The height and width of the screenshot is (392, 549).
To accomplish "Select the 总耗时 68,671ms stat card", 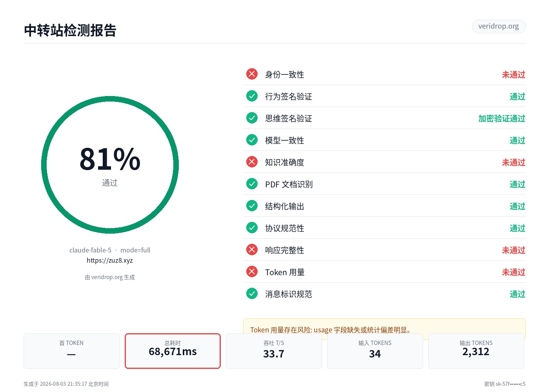I will tap(173, 351).
